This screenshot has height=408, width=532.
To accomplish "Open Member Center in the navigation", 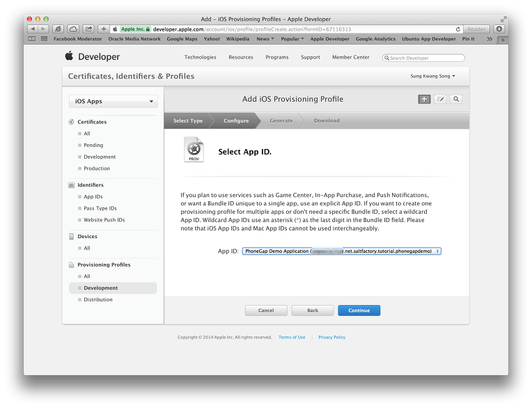I will [x=351, y=57].
